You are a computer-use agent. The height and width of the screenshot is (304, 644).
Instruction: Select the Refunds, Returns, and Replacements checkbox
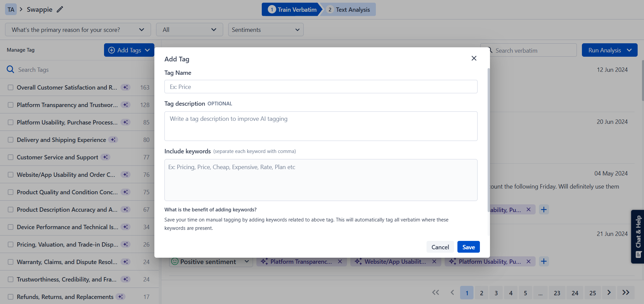tap(11, 297)
